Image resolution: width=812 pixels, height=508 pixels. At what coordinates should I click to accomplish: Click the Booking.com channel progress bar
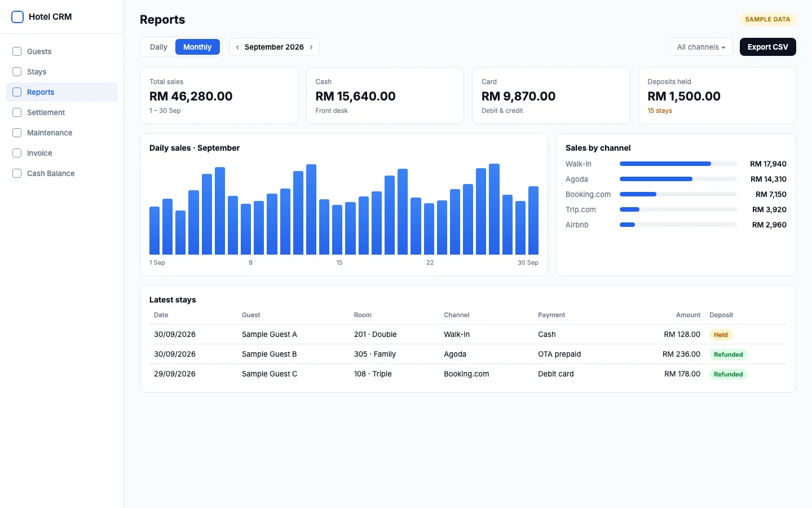pyautogui.click(x=678, y=194)
